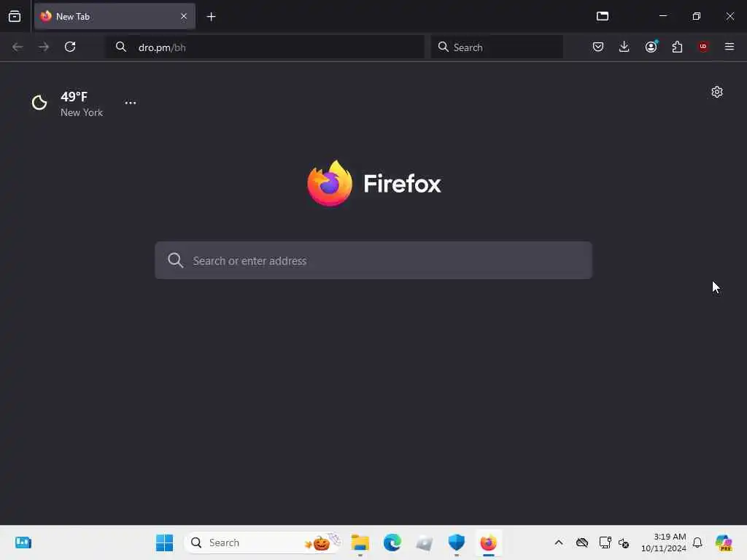Viewport: 747px width, 560px height.
Task: Click the pumpkin search highlight icon
Action: (x=322, y=542)
